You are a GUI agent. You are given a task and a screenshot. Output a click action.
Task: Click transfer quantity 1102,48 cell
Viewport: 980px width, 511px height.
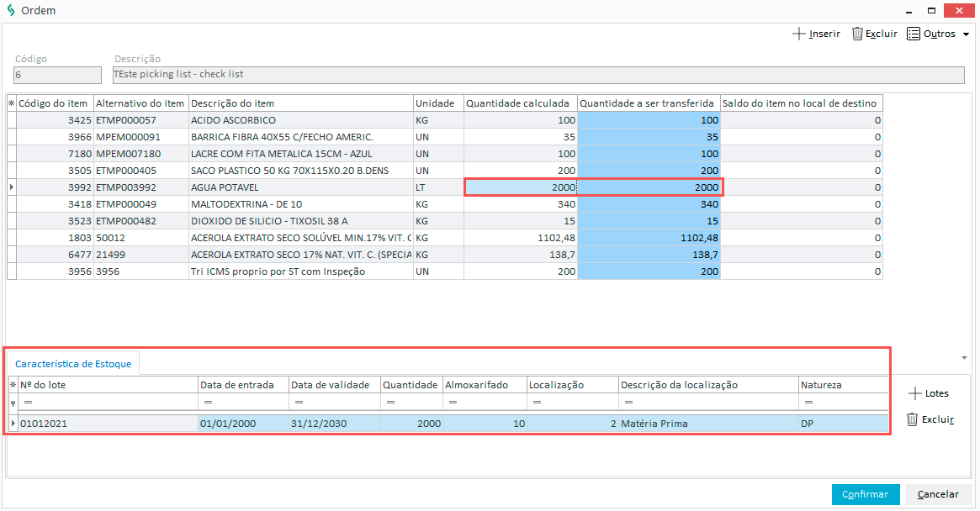649,238
